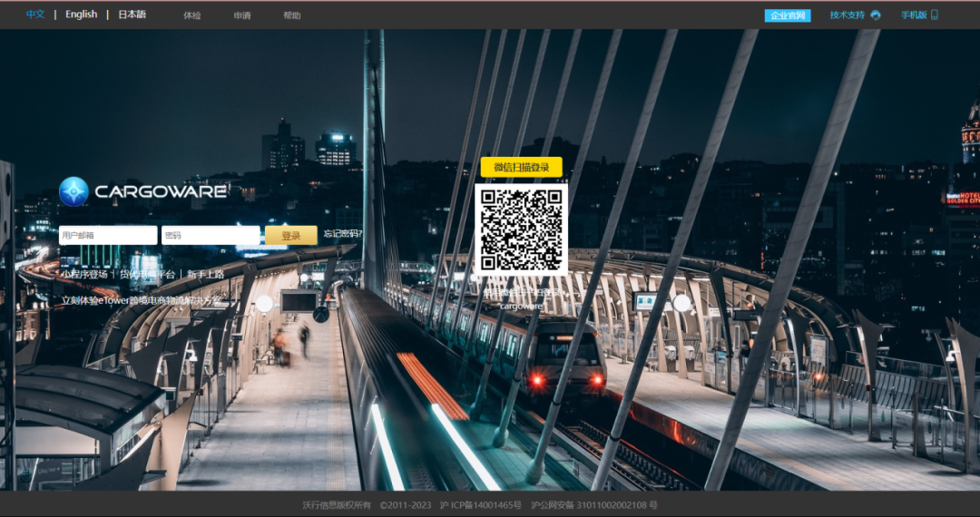980x517 pixels.
Task: Open the 小程序登场 link
Action: pos(84,274)
